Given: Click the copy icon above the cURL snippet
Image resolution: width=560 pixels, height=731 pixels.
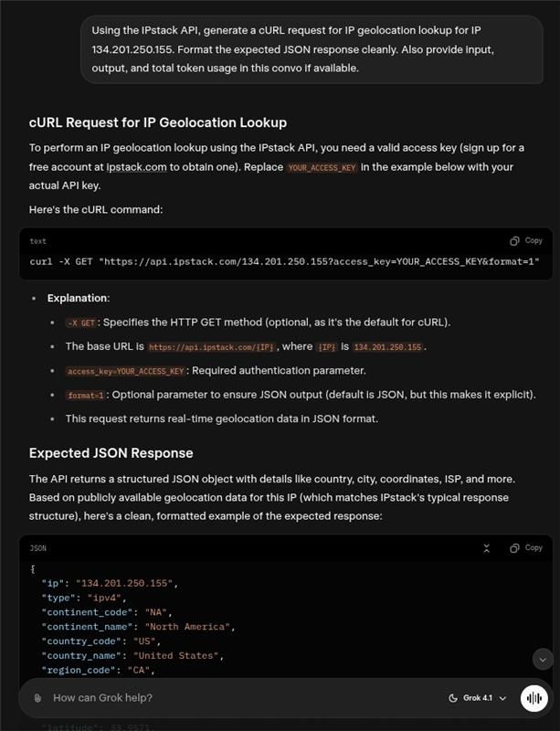Looking at the screenshot, I should pos(513,238).
